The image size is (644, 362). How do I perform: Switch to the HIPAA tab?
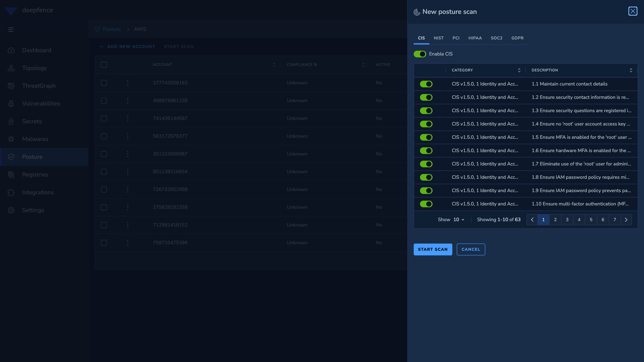point(475,38)
